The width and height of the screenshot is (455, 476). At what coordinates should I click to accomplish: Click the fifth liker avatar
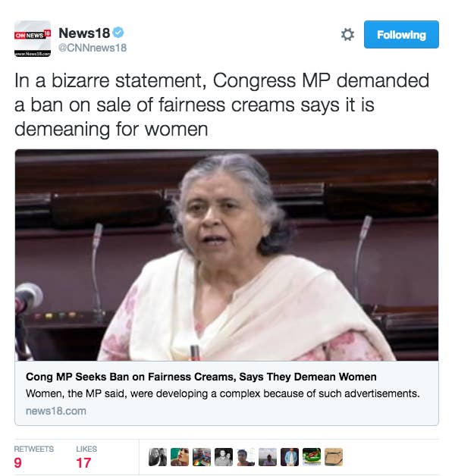(246, 457)
